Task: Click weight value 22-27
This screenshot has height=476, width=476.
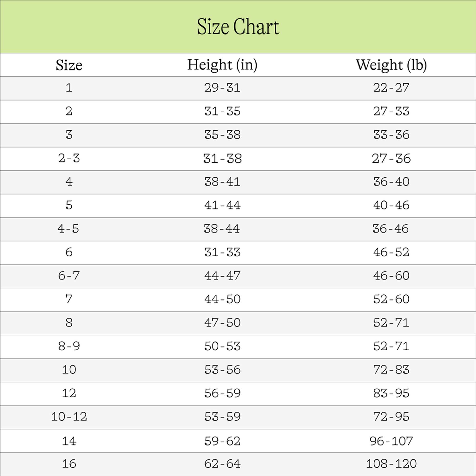Action: (391, 88)
